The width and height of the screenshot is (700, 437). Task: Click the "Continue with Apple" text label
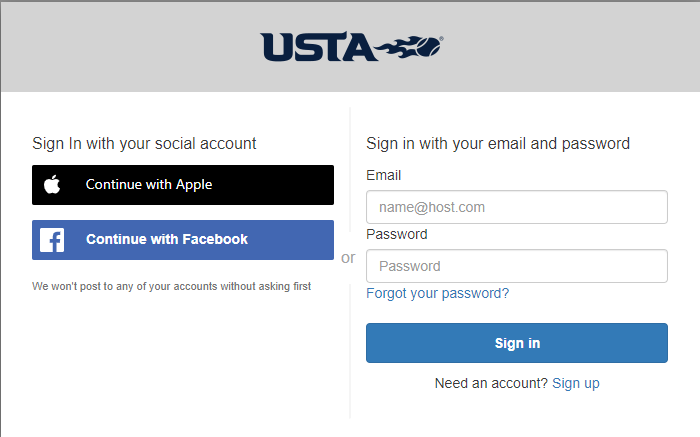tap(149, 185)
